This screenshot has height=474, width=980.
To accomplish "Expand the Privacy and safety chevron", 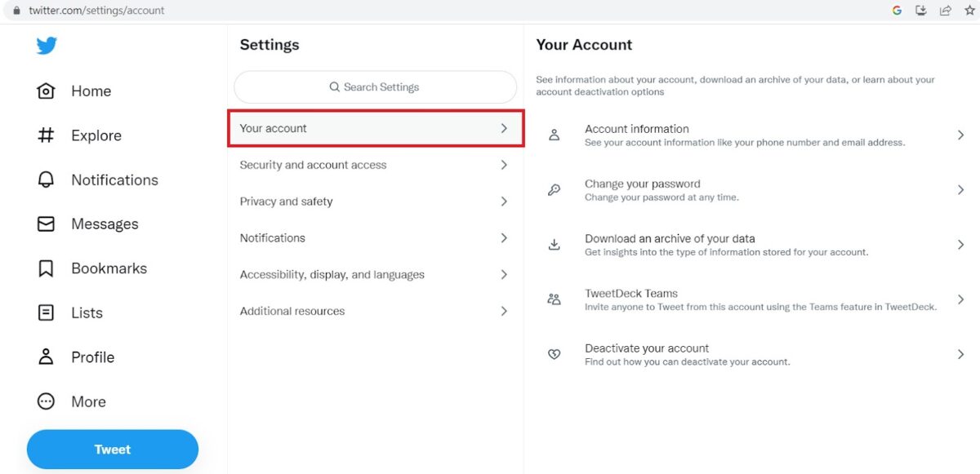I will tap(504, 202).
